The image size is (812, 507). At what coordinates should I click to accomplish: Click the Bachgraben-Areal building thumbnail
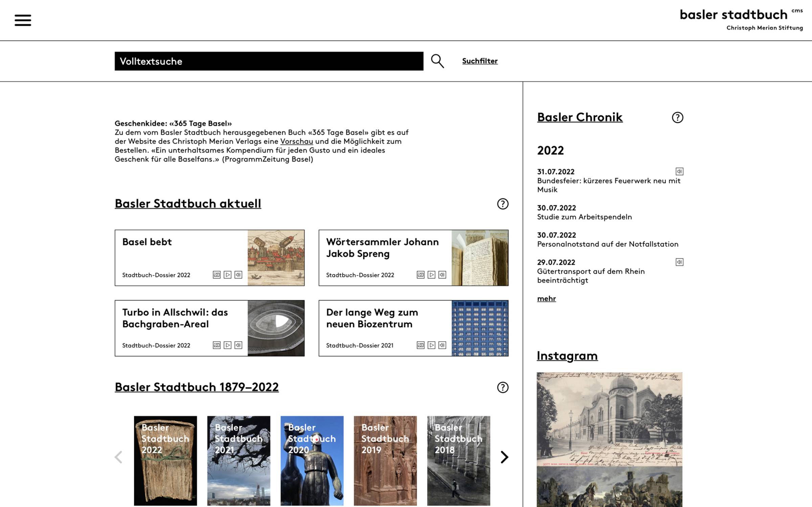tap(276, 328)
